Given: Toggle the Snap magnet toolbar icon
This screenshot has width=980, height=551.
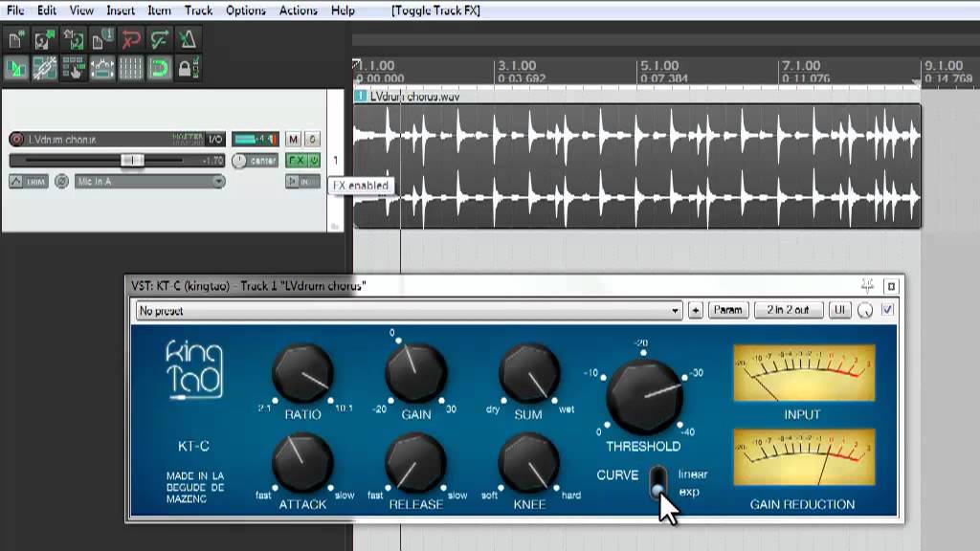Looking at the screenshot, I should (160, 68).
